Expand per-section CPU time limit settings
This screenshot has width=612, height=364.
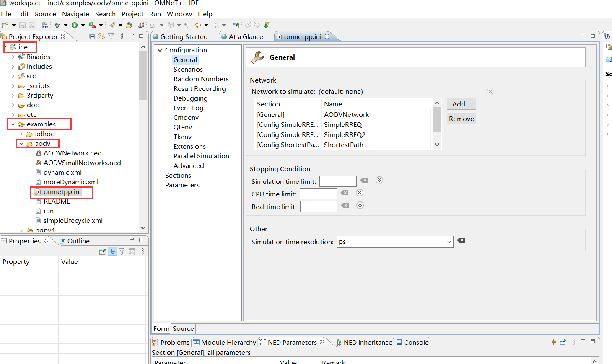click(x=360, y=193)
